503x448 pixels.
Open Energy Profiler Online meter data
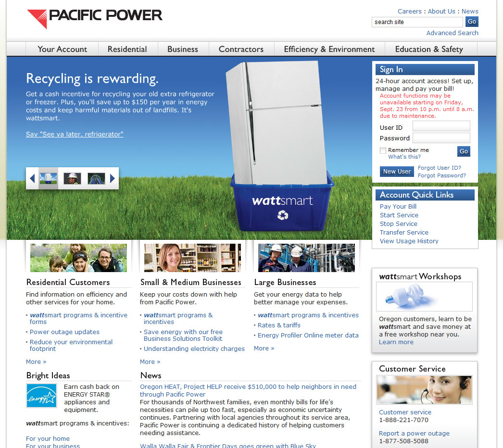click(308, 335)
